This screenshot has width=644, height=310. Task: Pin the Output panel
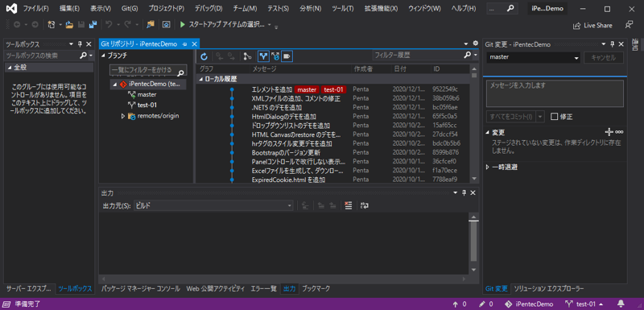tap(464, 193)
